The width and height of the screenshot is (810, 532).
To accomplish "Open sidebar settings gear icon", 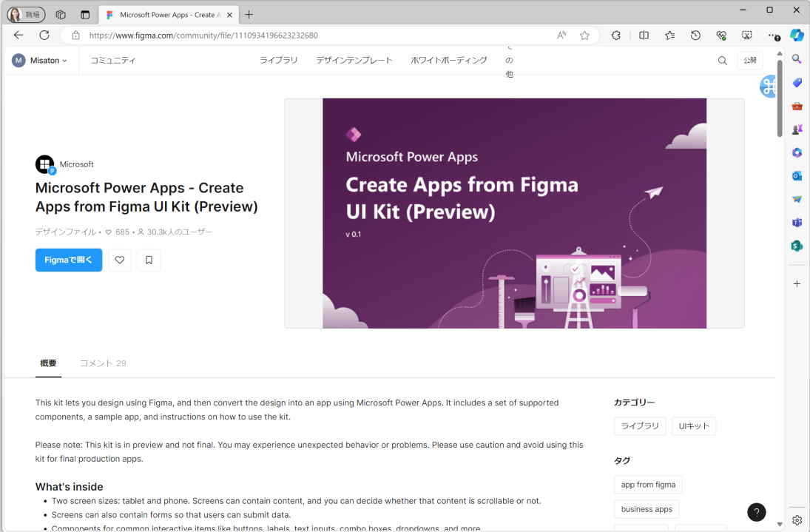I will (797, 520).
